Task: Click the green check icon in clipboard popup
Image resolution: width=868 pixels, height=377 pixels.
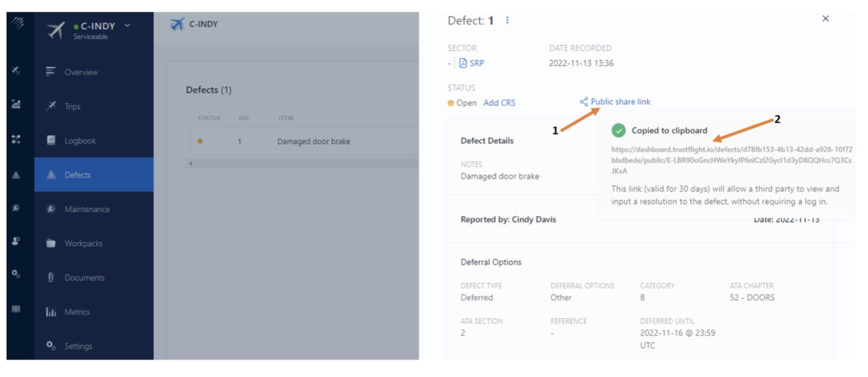Action: point(619,130)
